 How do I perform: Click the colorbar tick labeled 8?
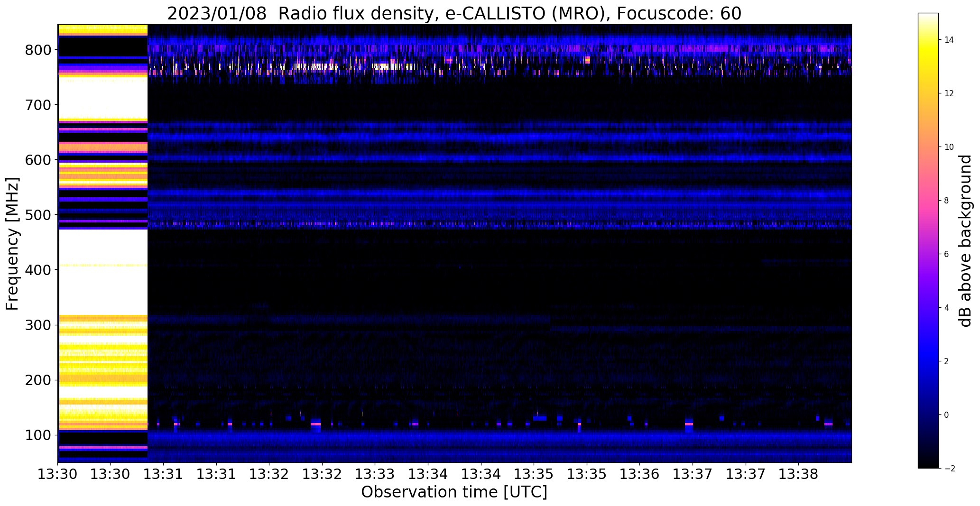pyautogui.click(x=946, y=201)
